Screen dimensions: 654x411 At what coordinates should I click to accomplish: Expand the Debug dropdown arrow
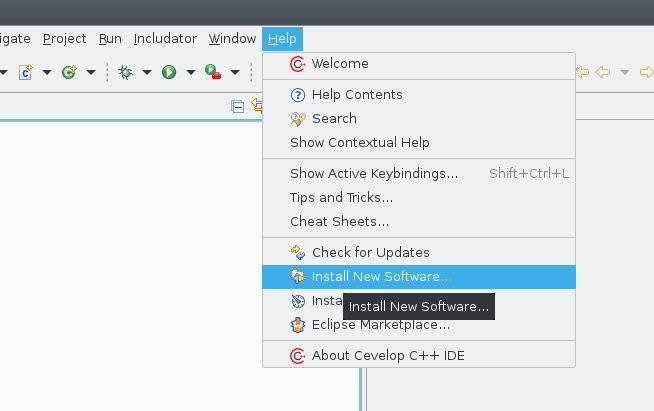(147, 73)
